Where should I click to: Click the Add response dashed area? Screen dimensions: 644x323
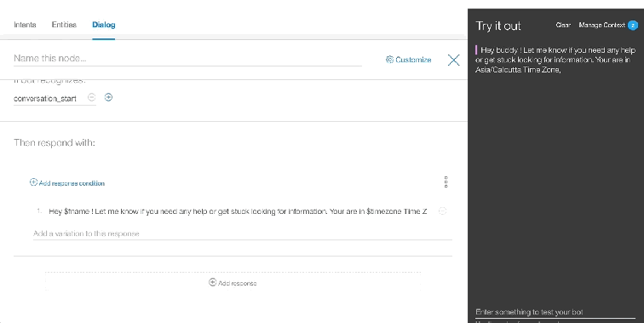coord(233,282)
